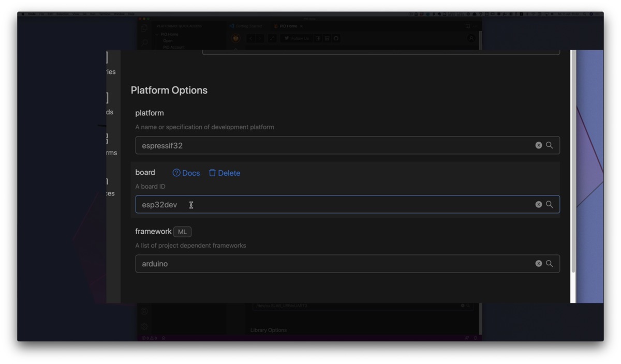
Task: Clear the esp32dev board value
Action: click(x=539, y=204)
